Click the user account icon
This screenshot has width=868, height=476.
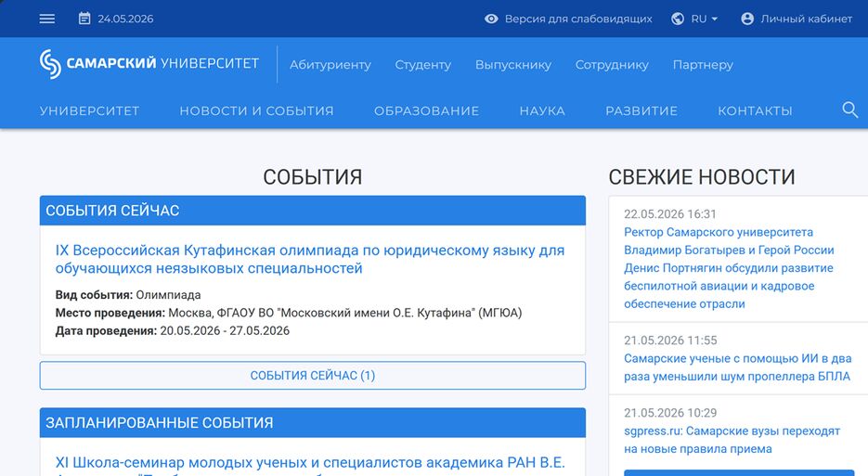(x=747, y=19)
